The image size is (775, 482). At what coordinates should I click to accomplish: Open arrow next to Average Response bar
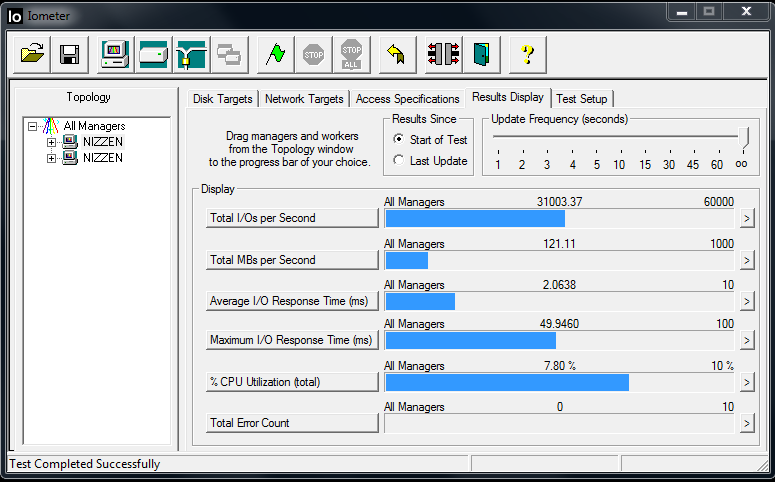point(747,301)
